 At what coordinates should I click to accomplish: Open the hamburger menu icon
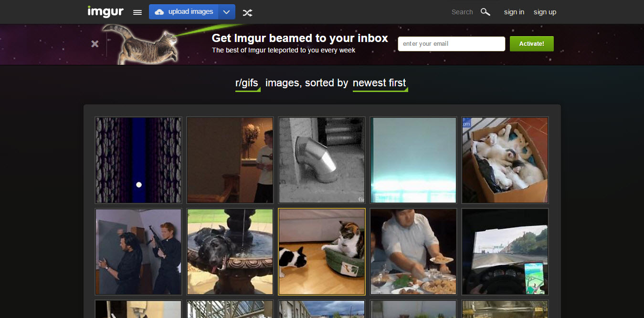tap(137, 12)
